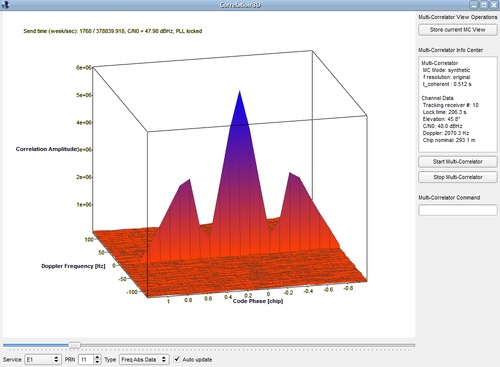Decrease the PRN value with the down arrow
The height and width of the screenshot is (367, 500).
[x=97, y=362]
